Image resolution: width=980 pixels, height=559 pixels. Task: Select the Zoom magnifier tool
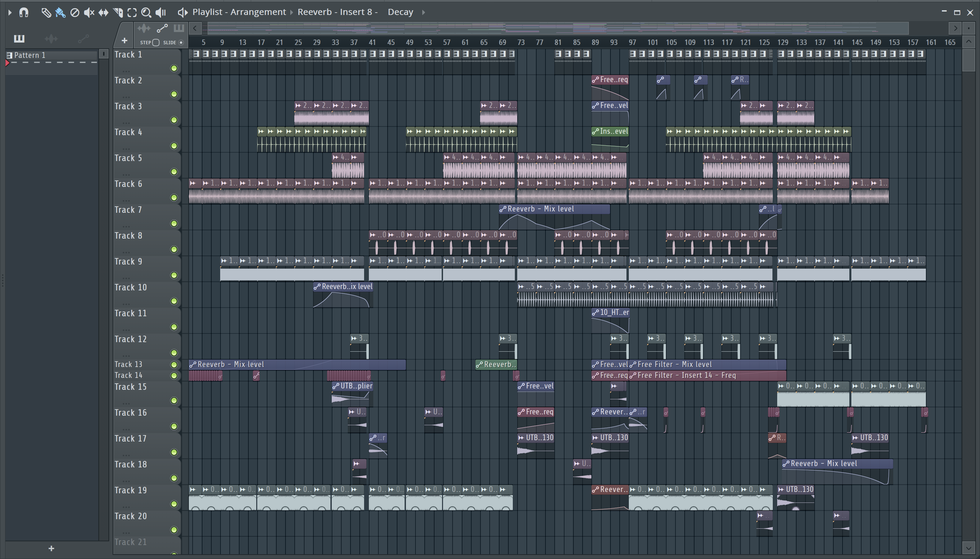coord(146,13)
